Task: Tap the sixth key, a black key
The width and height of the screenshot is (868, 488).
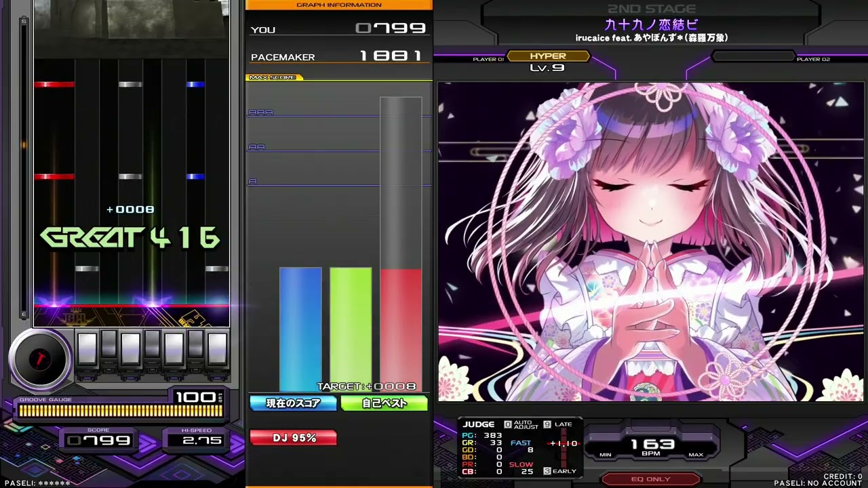Action: [195, 344]
